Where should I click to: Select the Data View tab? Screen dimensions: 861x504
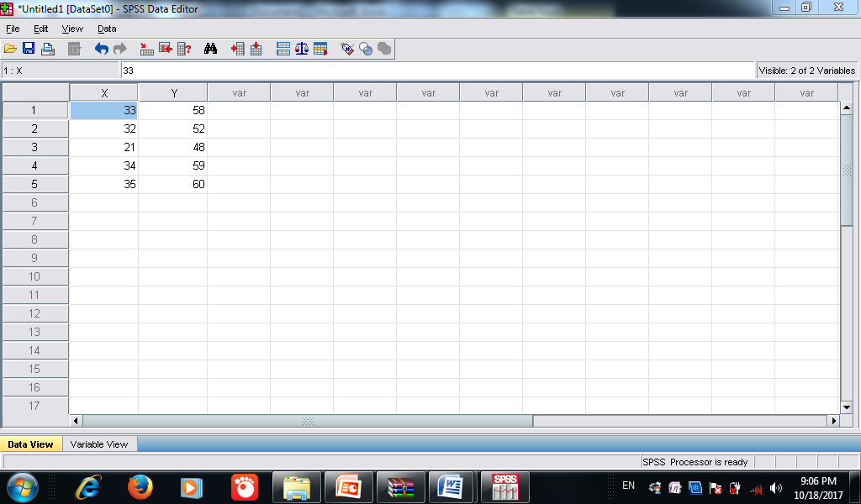pos(31,444)
